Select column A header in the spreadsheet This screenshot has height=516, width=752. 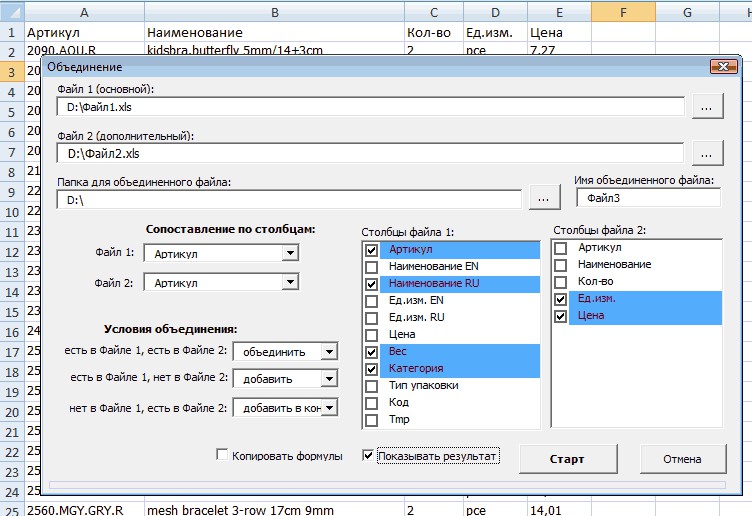[x=84, y=12]
